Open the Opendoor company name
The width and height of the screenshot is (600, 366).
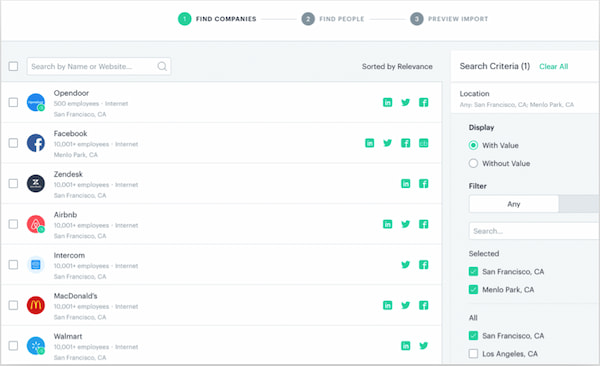(x=71, y=93)
